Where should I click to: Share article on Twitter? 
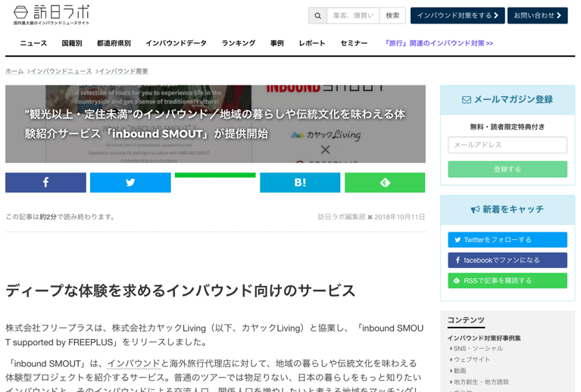pos(130,182)
